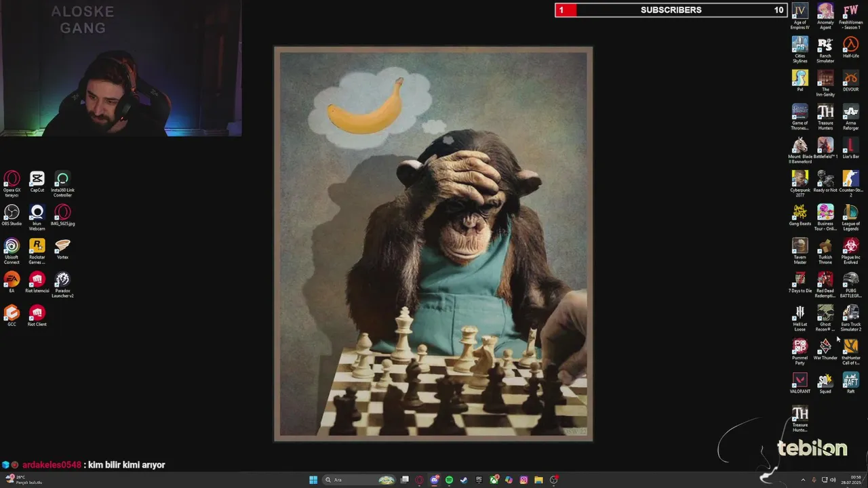Launch CapCut from the desktop
Image resolution: width=868 pixels, height=488 pixels.
[37, 182]
